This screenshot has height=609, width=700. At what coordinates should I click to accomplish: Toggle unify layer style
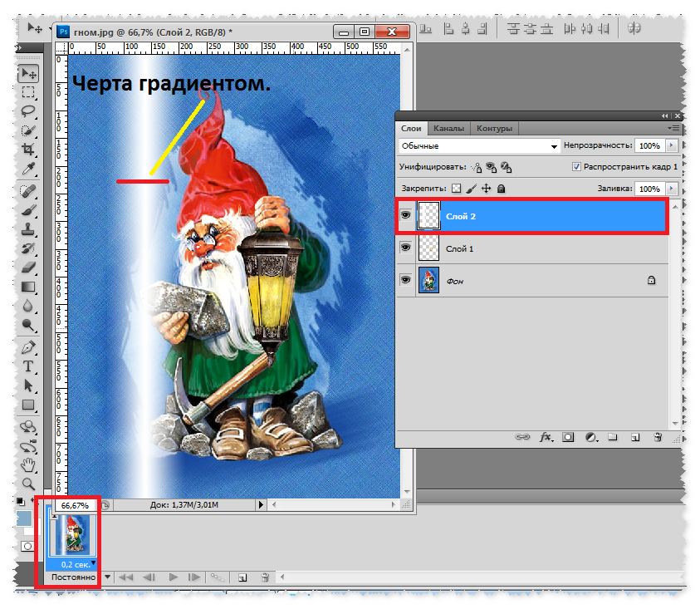[x=506, y=167]
